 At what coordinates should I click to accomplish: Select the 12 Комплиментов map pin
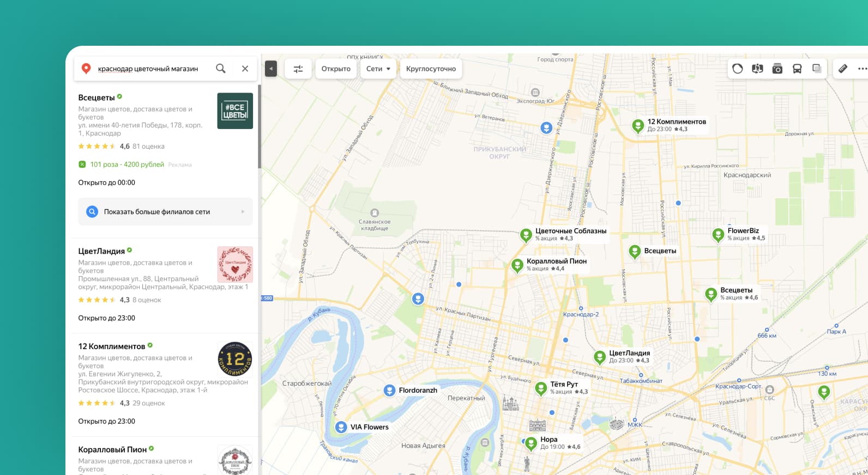coord(638,126)
